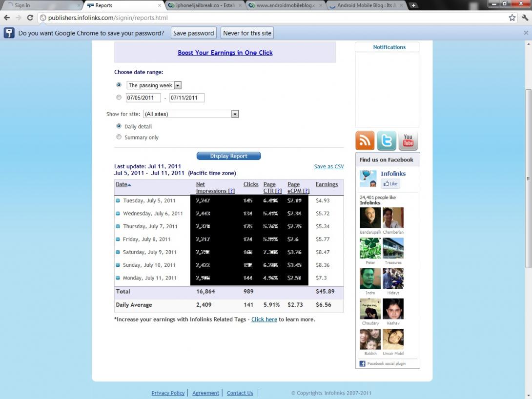The image size is (532, 399).
Task: Sort table by Date column header
Action: 123,184
